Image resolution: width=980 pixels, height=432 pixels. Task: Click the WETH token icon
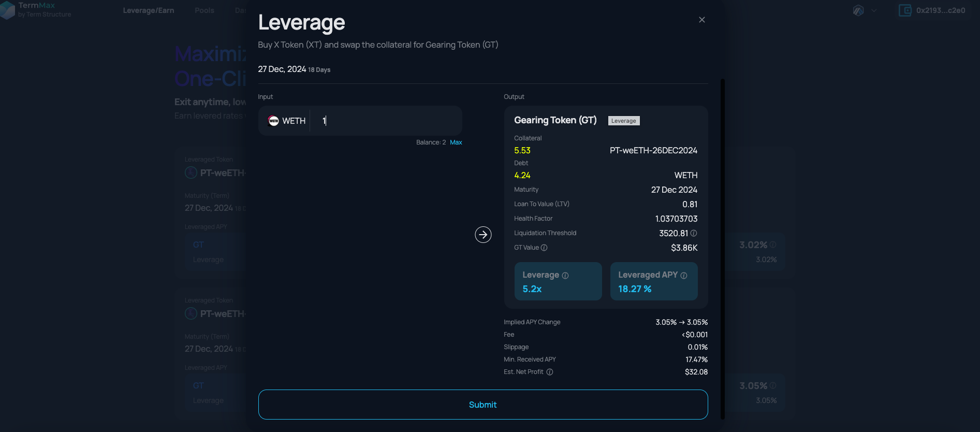(273, 121)
